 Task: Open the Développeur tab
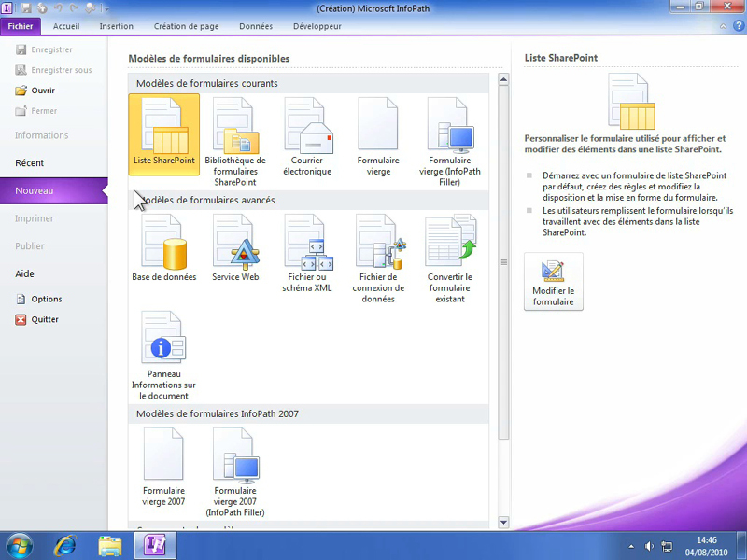pyautogui.click(x=317, y=26)
